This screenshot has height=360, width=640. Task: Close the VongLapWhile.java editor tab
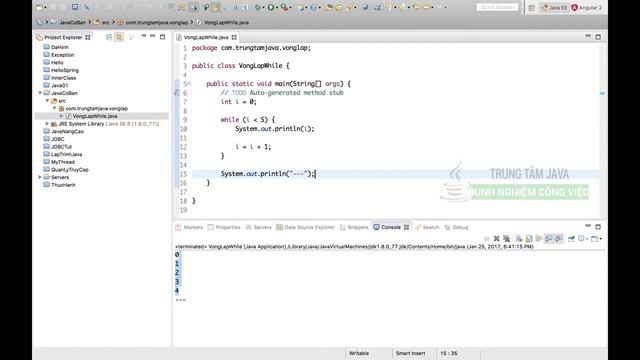pos(234,37)
